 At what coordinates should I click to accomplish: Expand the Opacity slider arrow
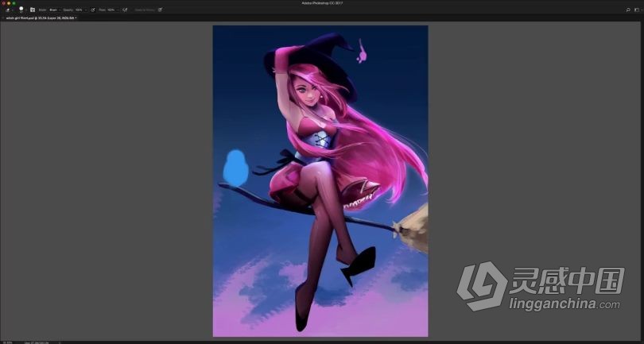pyautogui.click(x=86, y=10)
